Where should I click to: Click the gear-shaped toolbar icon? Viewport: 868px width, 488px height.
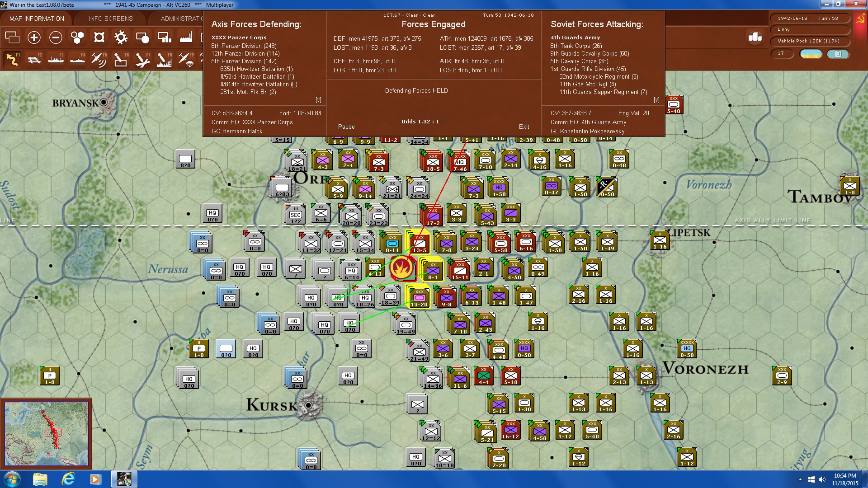pyautogui.click(x=121, y=38)
